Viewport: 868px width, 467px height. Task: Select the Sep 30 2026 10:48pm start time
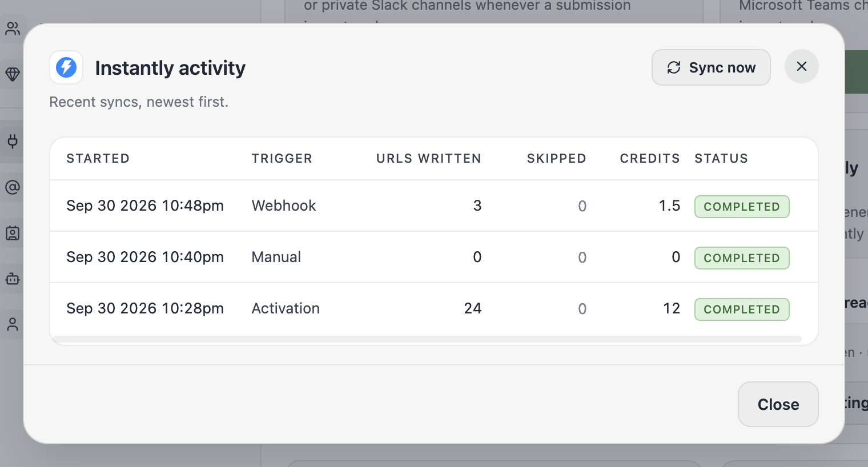pyautogui.click(x=145, y=206)
